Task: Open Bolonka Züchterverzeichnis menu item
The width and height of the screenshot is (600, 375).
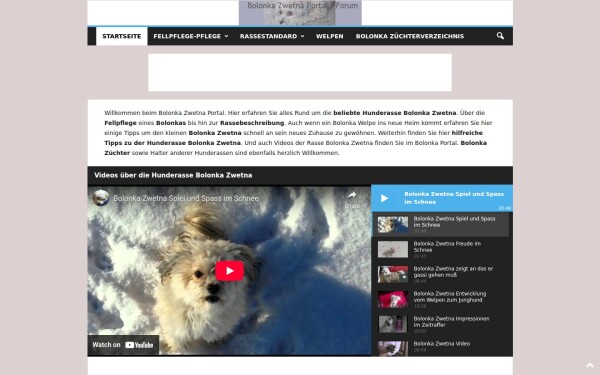Action: coord(409,36)
